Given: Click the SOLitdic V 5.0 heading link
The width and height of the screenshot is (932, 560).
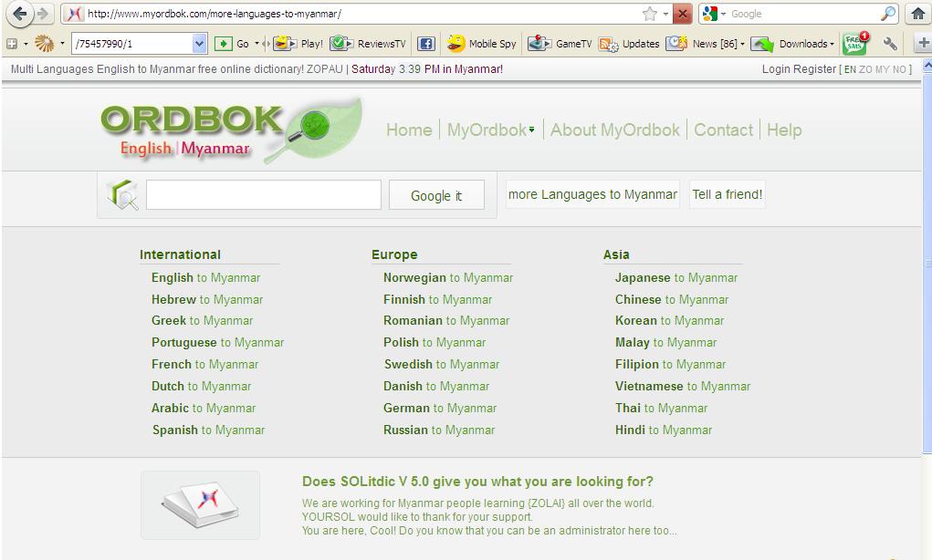Looking at the screenshot, I should point(477,482).
